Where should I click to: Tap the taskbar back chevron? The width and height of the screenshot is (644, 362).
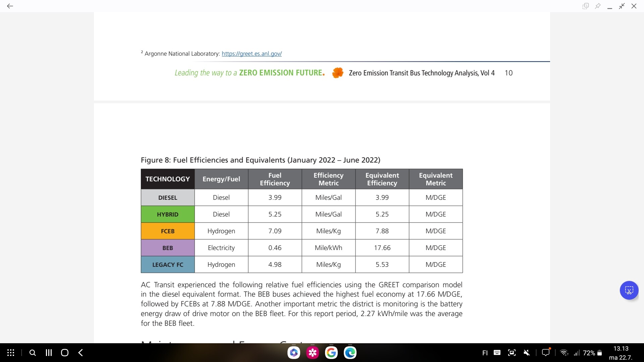(80, 353)
